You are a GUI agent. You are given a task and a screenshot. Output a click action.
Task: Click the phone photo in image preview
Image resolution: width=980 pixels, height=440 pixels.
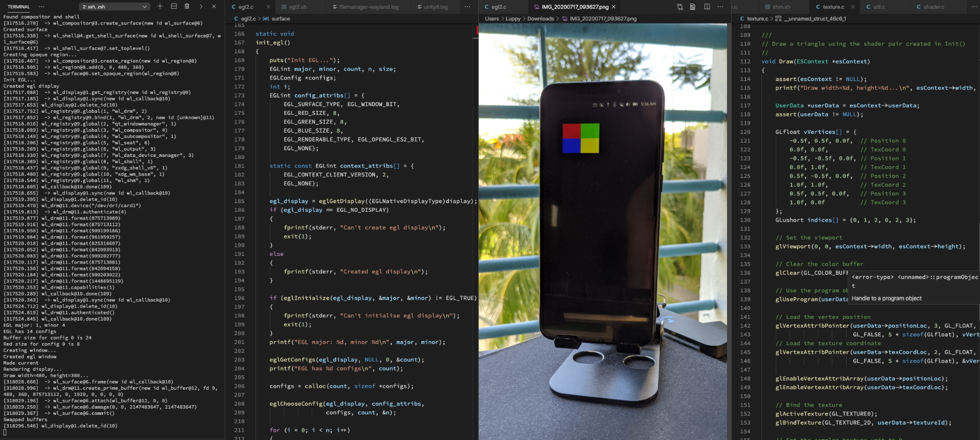pyautogui.click(x=602, y=231)
